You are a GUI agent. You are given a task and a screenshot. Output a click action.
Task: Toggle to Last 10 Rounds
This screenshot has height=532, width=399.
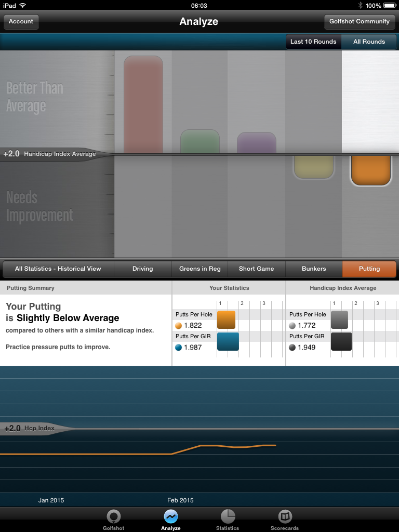pos(313,42)
